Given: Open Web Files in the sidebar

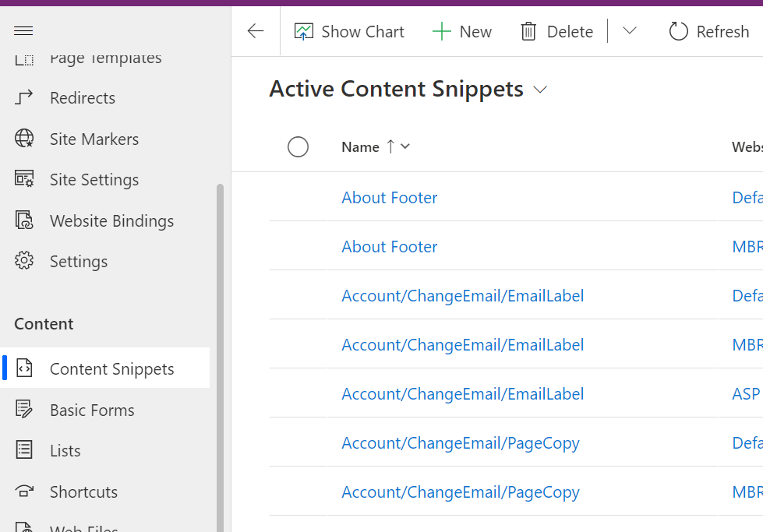Looking at the screenshot, I should [83, 527].
